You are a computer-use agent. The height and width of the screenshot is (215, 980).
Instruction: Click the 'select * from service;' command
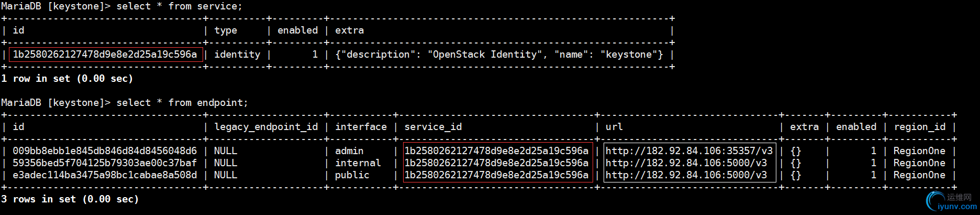[179, 6]
